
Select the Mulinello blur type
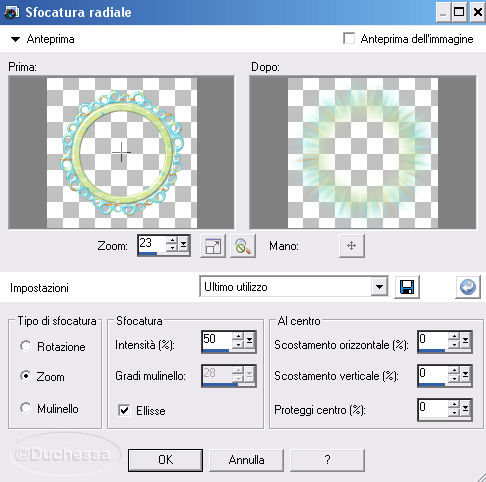26,408
